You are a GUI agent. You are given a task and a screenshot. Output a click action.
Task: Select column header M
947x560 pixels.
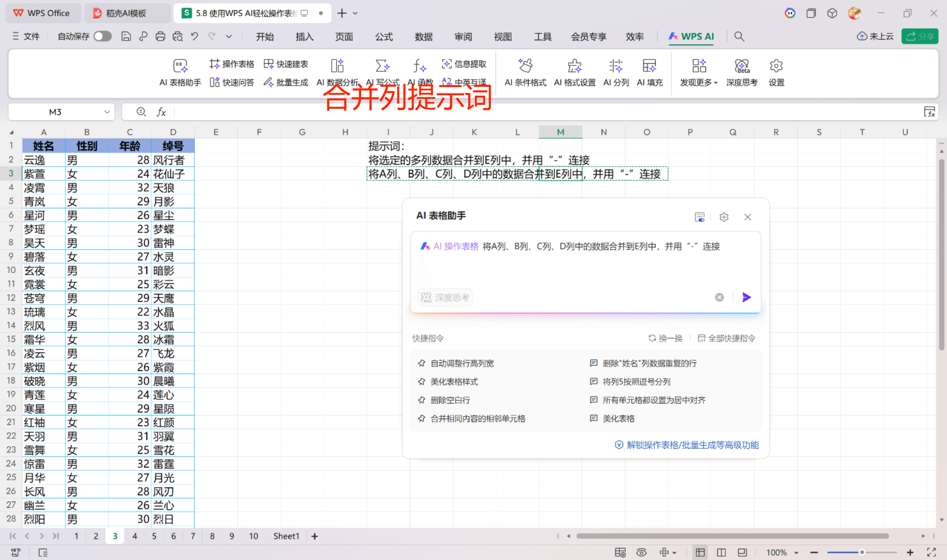click(x=561, y=132)
